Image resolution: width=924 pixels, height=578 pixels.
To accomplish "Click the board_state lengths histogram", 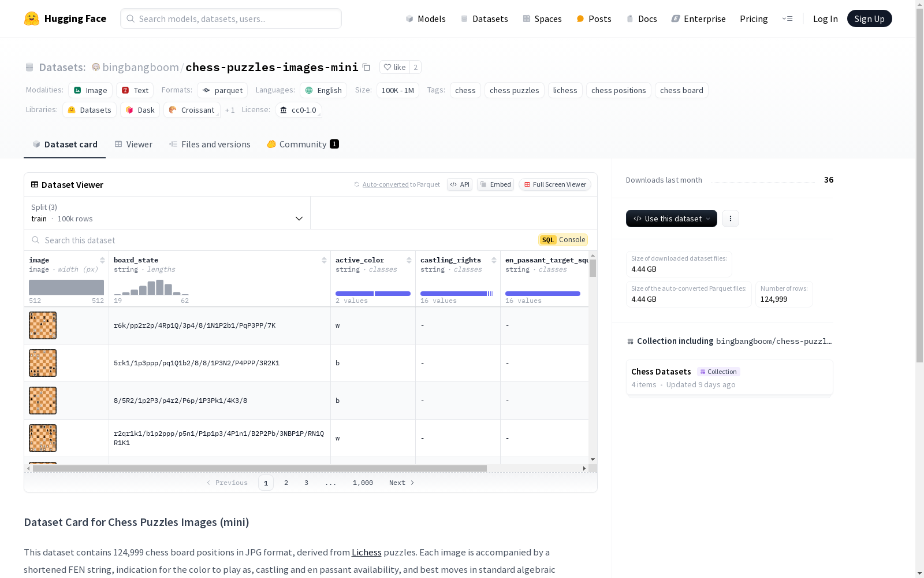I will (151, 287).
